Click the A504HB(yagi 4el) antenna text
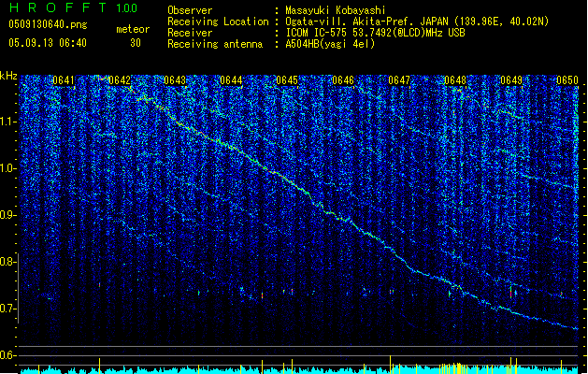This screenshot has width=588, height=374. coord(330,44)
